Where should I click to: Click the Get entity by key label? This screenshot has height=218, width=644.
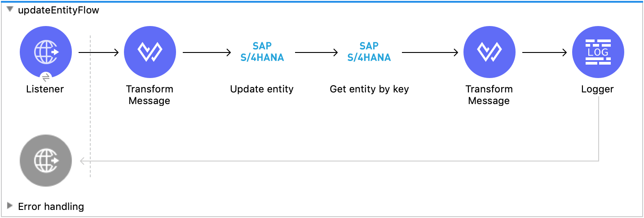(369, 89)
